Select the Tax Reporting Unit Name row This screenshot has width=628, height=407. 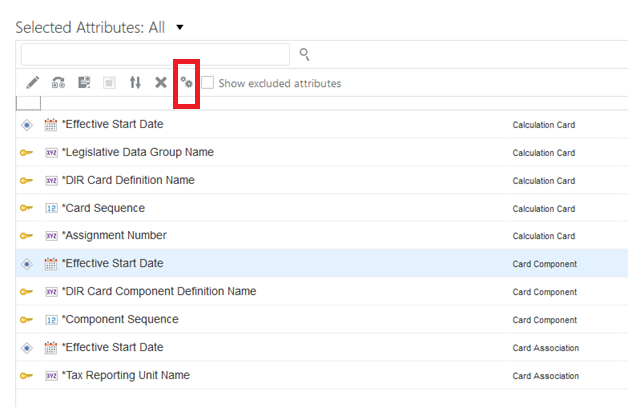127,375
